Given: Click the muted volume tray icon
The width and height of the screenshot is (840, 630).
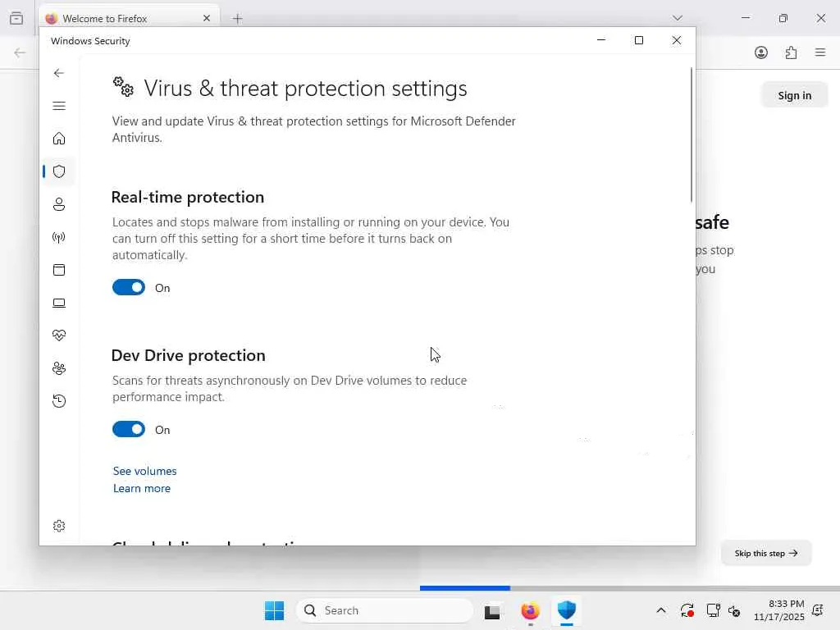Looking at the screenshot, I should coord(734,610).
